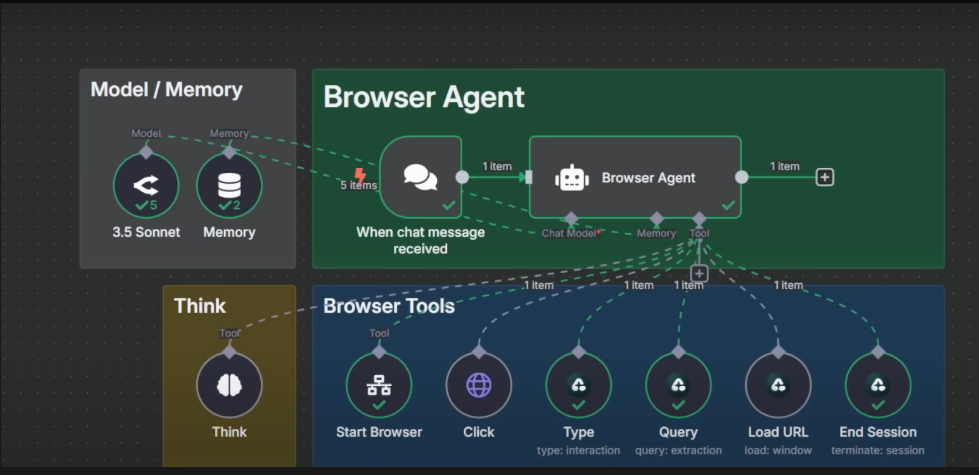Click the 'End Session' node label
The width and height of the screenshot is (979, 475).
point(878,432)
